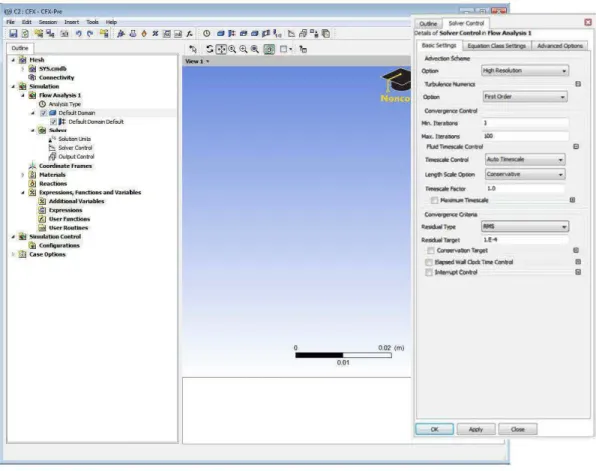Image resolution: width=596 pixels, height=471 pixels.
Task: Expand the Case Options tree node
Action: click(x=13, y=254)
